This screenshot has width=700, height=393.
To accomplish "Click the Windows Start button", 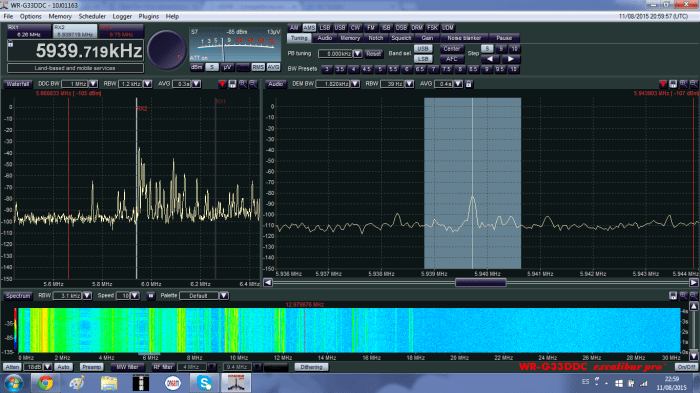I will click(14, 383).
